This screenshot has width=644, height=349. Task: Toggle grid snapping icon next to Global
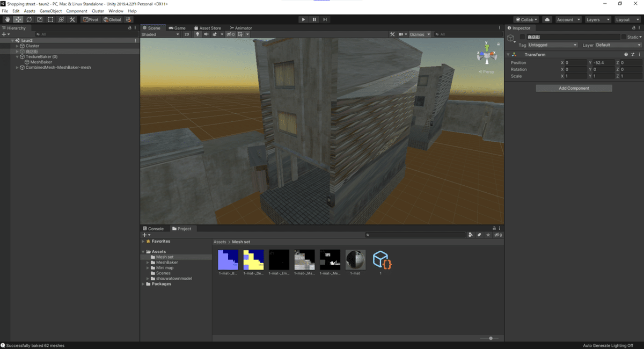pyautogui.click(x=129, y=19)
